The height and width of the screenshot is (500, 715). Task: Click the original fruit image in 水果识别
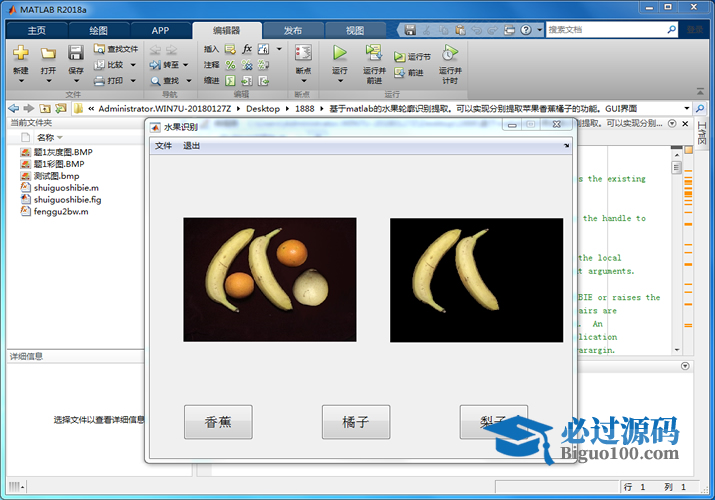point(270,279)
